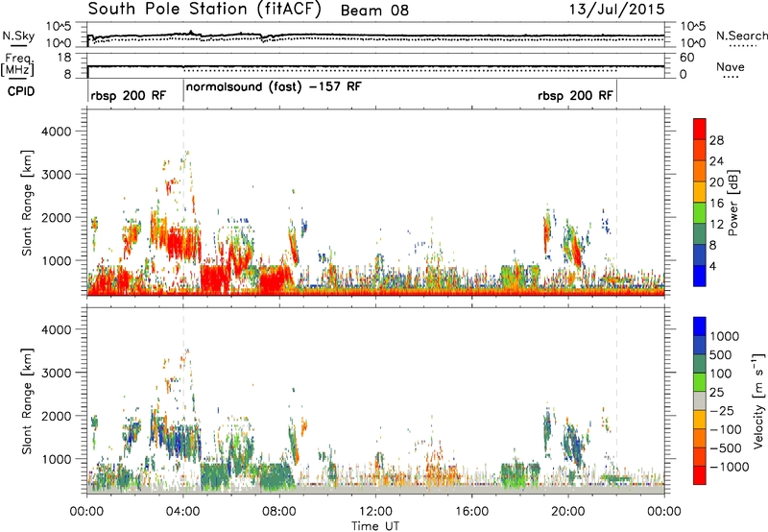Click the 'Time UT' axis title
The width and height of the screenshot is (768, 532).
click(375, 525)
